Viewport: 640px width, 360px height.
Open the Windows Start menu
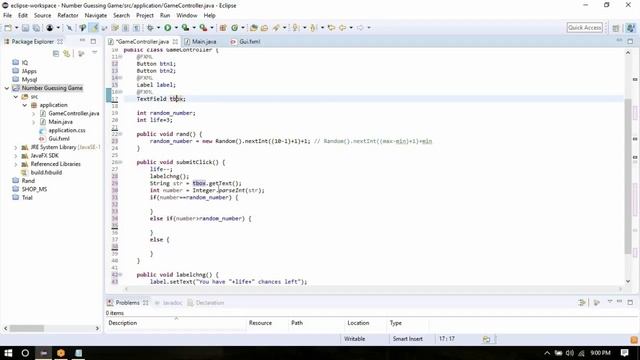[8, 353]
